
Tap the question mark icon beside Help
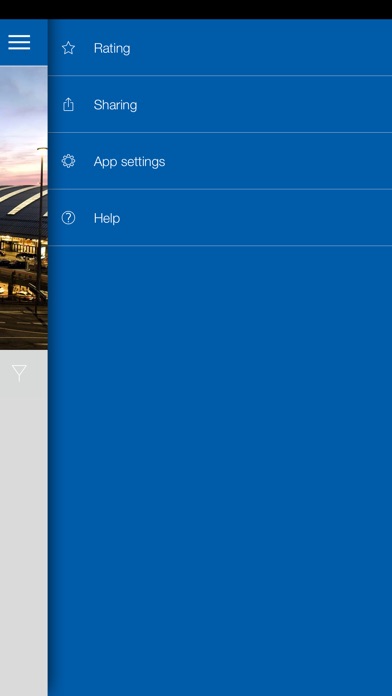(68, 218)
